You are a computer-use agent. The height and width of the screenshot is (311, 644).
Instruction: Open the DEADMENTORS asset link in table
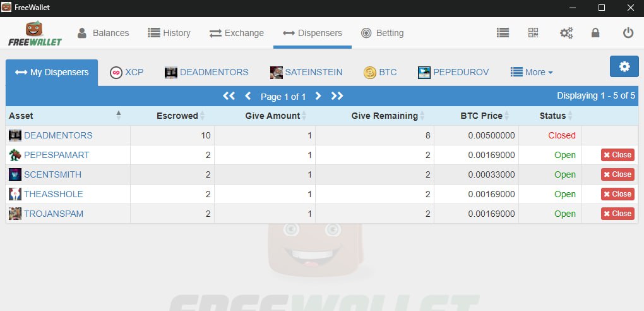pos(58,135)
